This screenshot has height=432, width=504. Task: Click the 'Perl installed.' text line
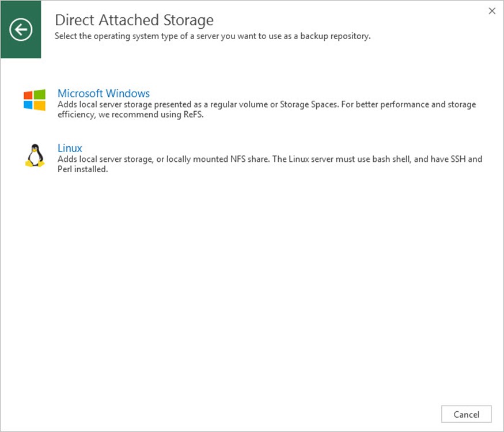[82, 170]
